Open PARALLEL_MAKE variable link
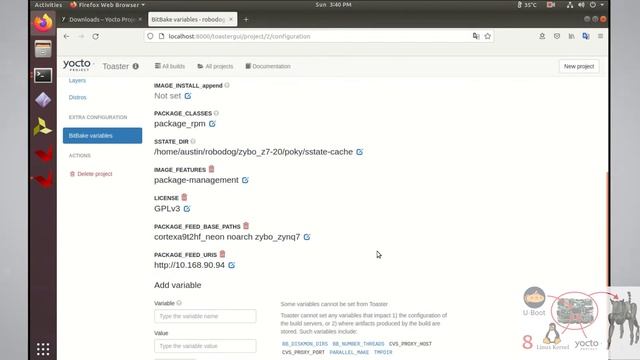Screen dimensions: 640x360 349,352
